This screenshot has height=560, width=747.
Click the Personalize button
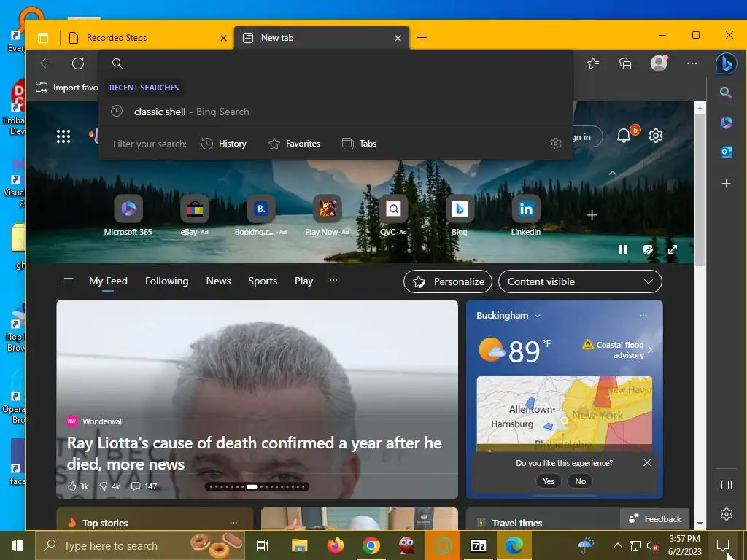pos(448,281)
